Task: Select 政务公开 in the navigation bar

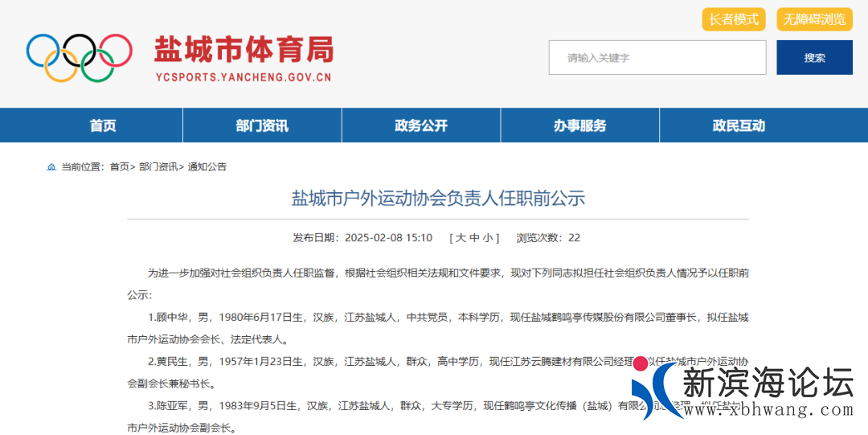Action: 421,125
